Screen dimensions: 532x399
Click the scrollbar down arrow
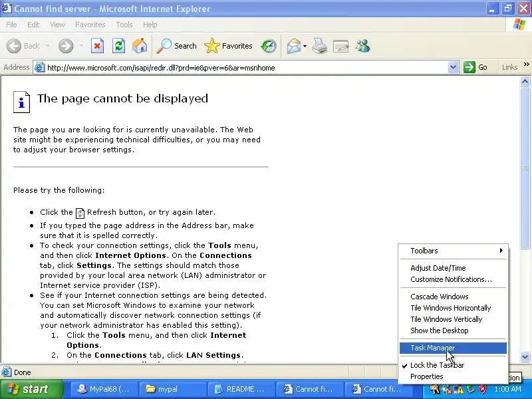[x=525, y=357]
